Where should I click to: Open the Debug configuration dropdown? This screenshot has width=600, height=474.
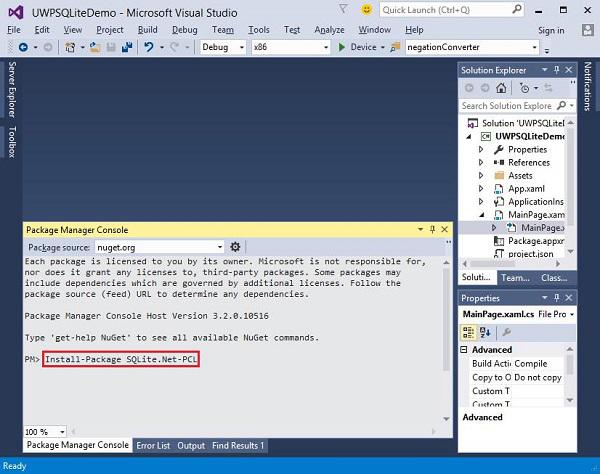pos(242,47)
